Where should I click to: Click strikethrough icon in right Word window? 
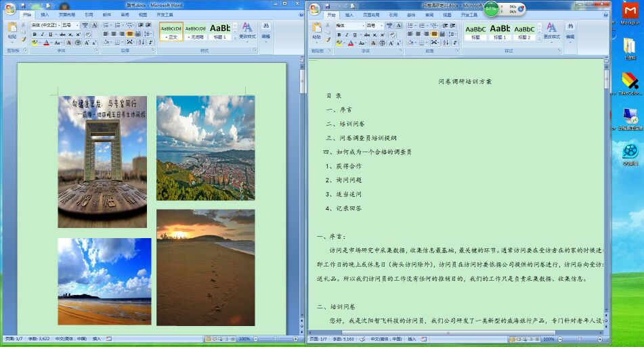point(366,34)
